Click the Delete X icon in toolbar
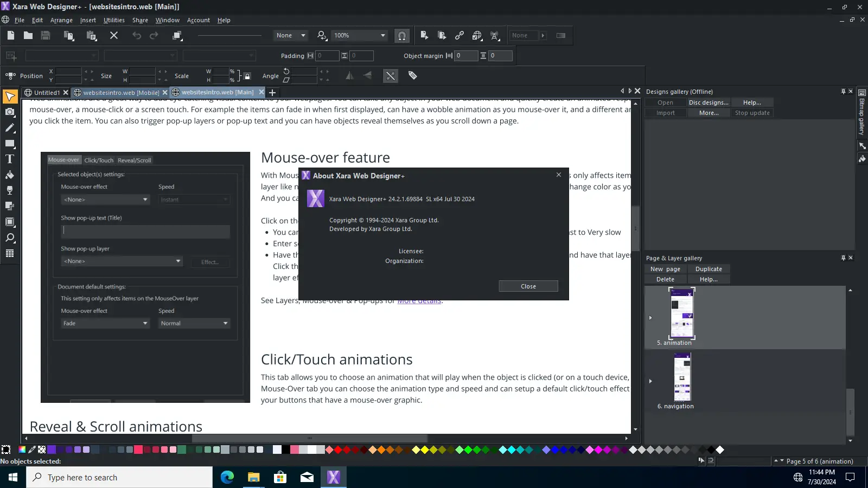The width and height of the screenshot is (868, 488). pyautogui.click(x=114, y=36)
